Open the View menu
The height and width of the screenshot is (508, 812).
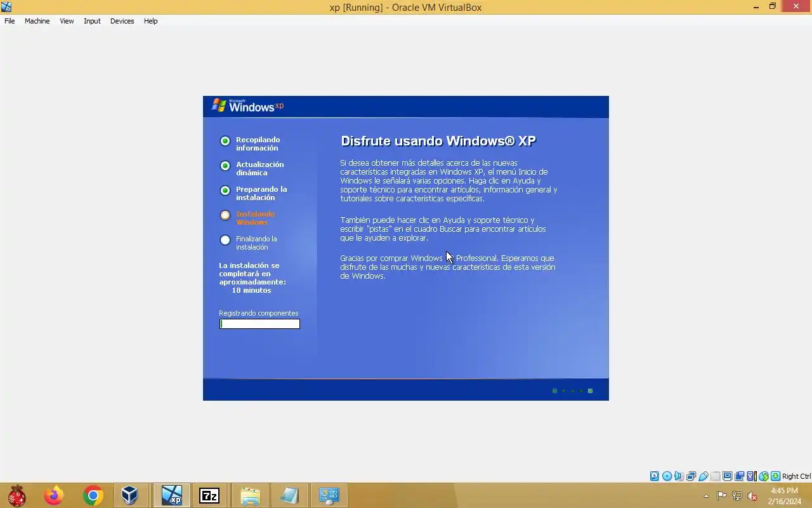(67, 21)
